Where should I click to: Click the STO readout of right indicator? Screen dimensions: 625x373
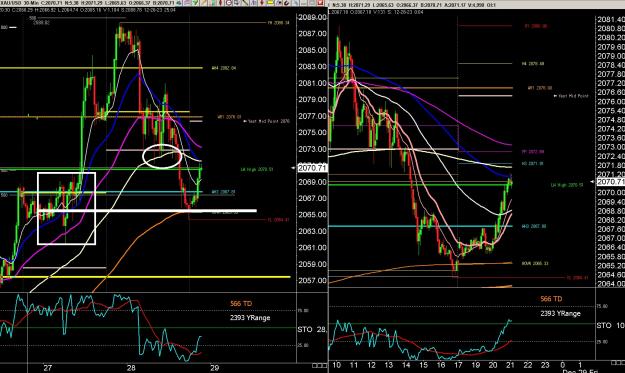pyautogui.click(x=610, y=326)
